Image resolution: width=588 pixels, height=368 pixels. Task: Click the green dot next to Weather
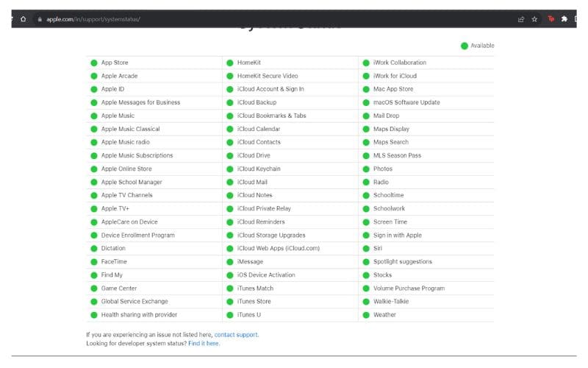[366, 315]
